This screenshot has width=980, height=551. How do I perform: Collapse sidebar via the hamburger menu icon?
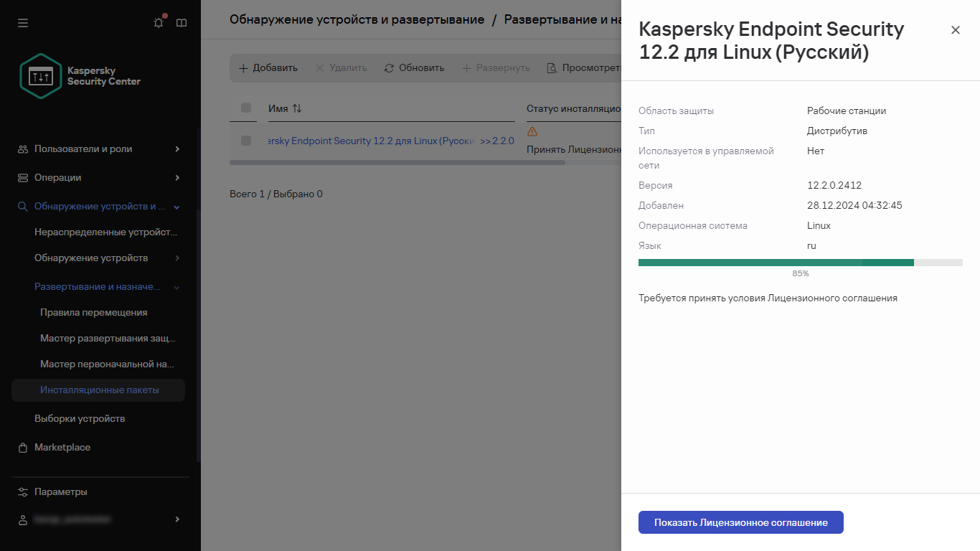tap(22, 22)
